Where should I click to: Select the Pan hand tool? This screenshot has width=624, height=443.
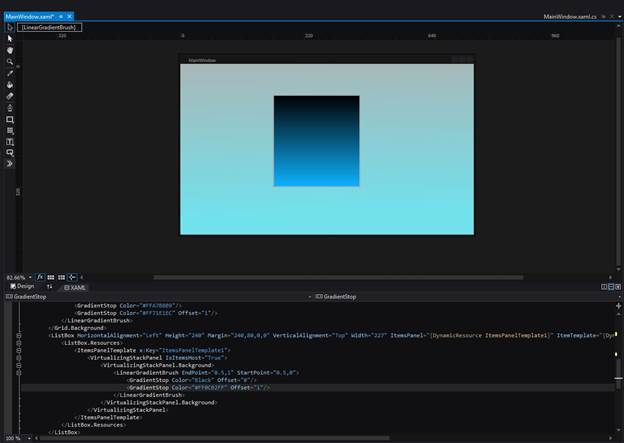click(10, 50)
